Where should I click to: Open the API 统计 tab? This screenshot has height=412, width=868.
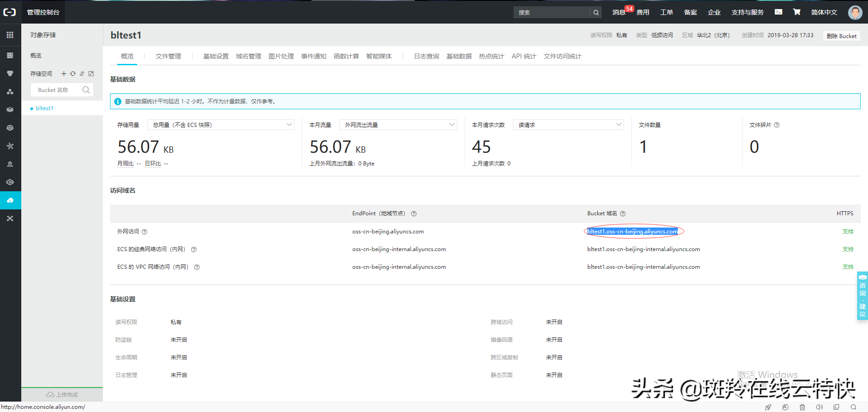[x=524, y=56]
